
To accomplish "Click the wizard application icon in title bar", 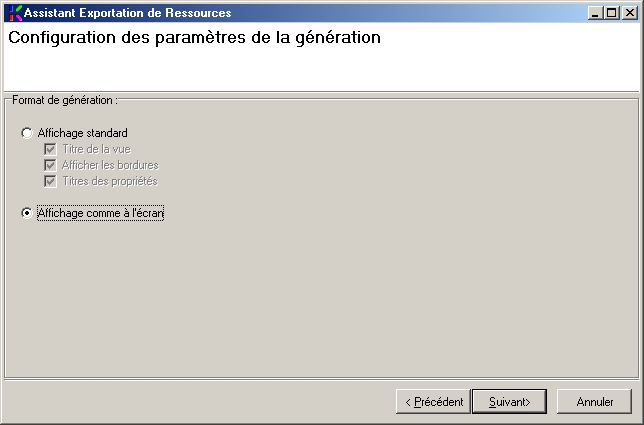I will tap(14, 13).
